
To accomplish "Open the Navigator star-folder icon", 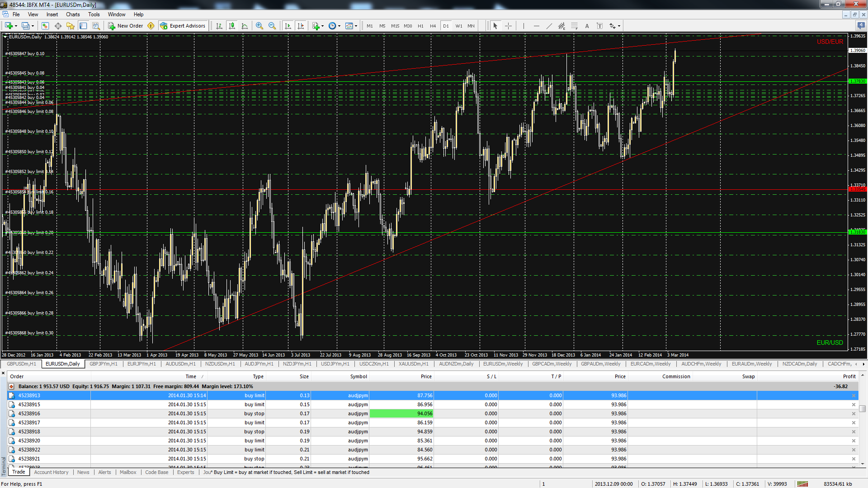I will pyautogui.click(x=70, y=26).
